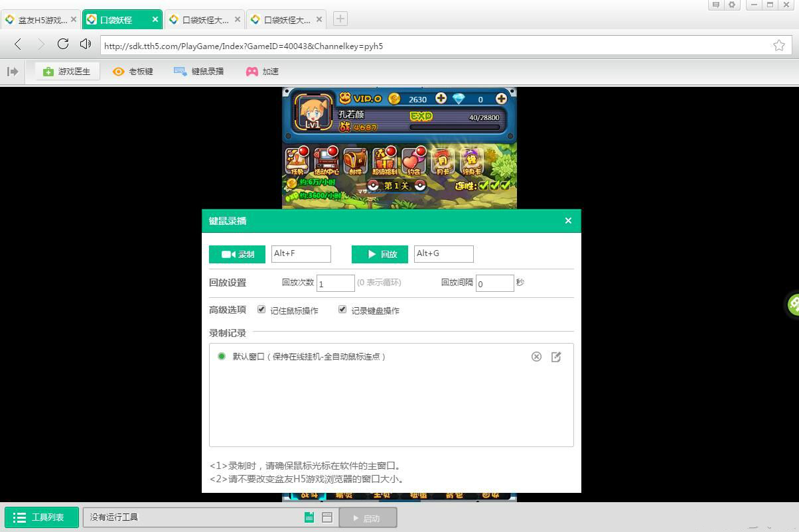Open the 工具列表 tool list button
Image resolution: width=799 pixels, height=532 pixels.
[x=42, y=517]
